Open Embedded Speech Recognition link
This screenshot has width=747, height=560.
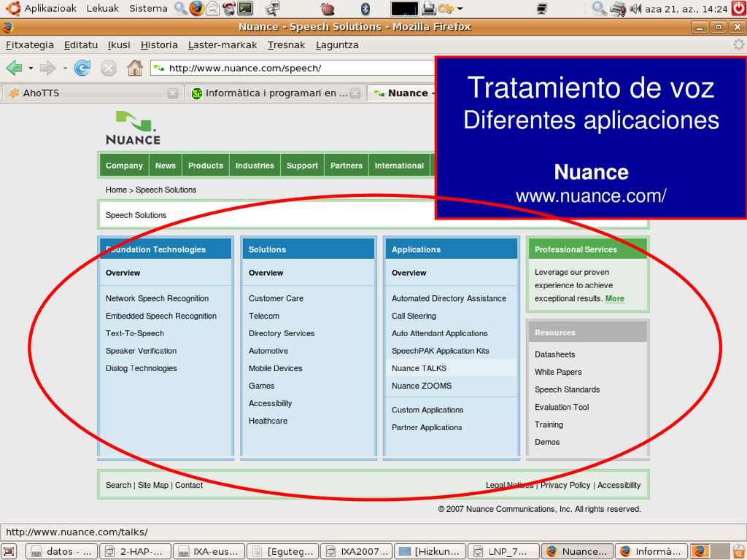point(161,316)
